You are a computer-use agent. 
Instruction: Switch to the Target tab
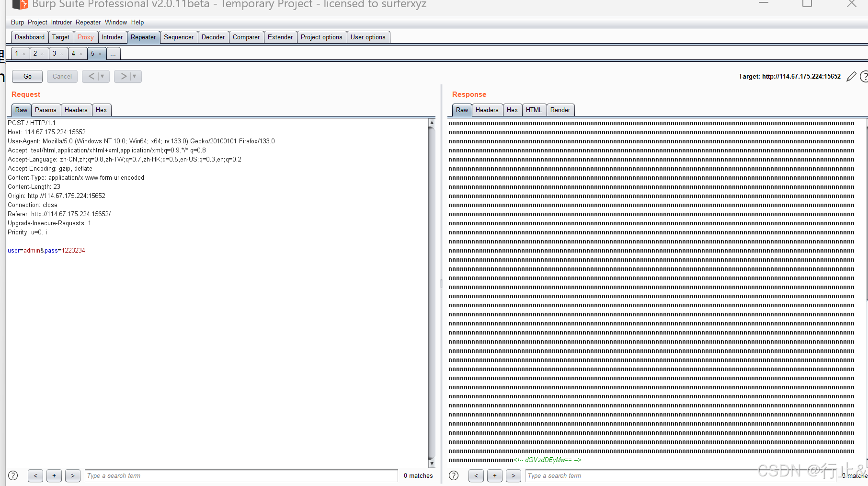click(61, 37)
